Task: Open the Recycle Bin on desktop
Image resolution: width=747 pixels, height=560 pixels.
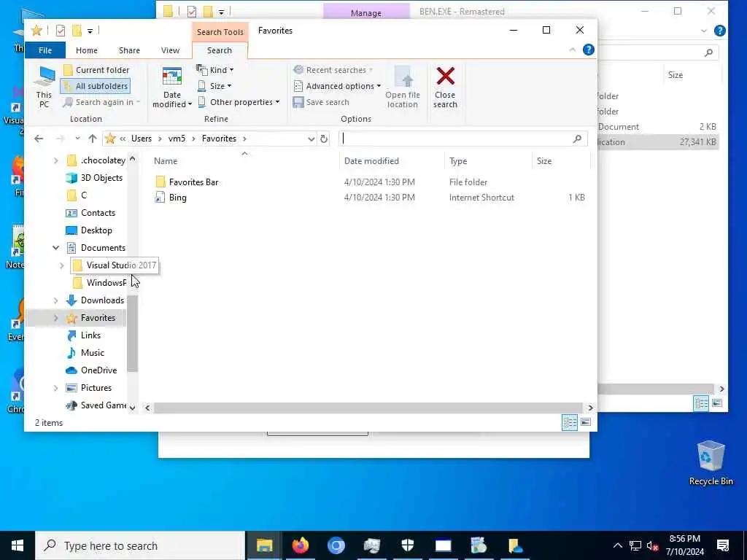Action: [711, 463]
